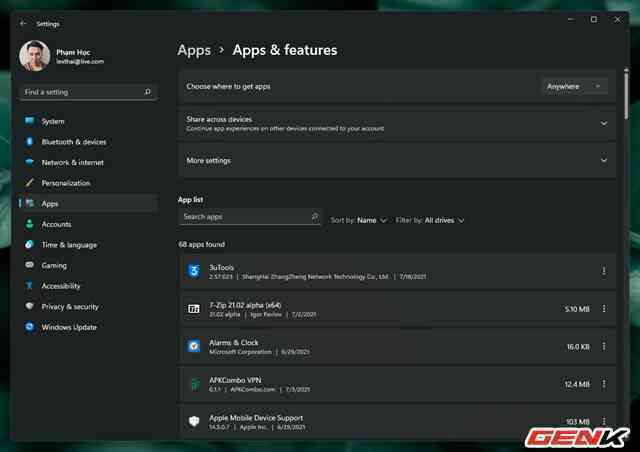Click the back arrow in Settings title bar

23,24
